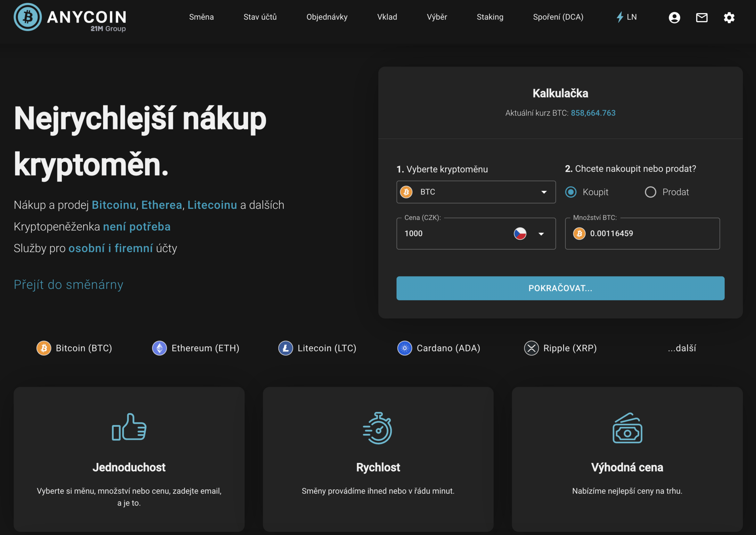This screenshot has width=756, height=535.
Task: Click the banknote Výhodná cena icon
Action: pos(627,428)
